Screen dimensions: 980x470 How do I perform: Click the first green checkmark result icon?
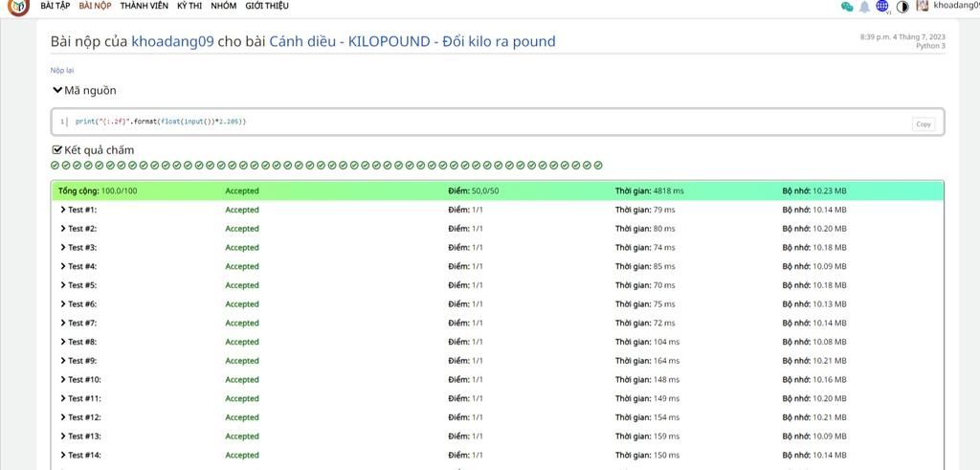(55, 166)
